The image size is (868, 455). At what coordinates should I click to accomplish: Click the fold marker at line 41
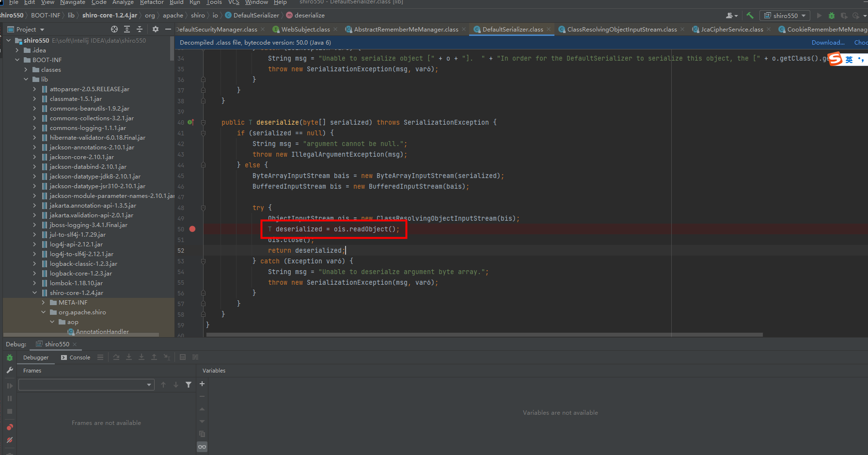pos(204,133)
